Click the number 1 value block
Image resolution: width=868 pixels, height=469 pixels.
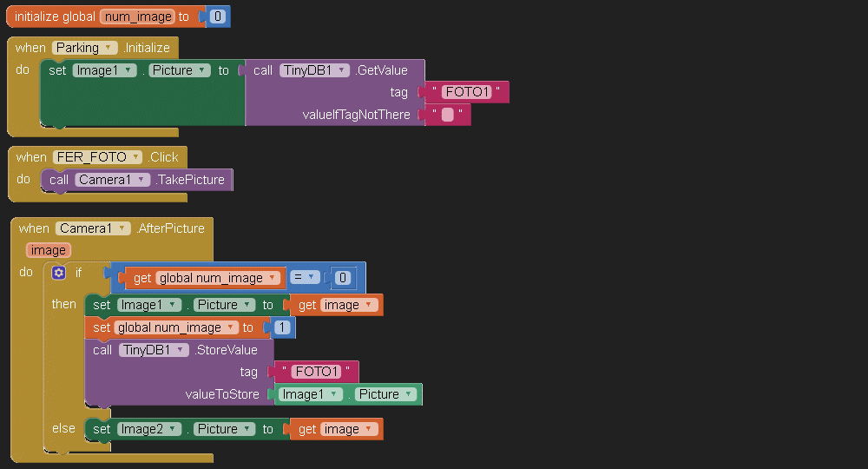point(282,327)
